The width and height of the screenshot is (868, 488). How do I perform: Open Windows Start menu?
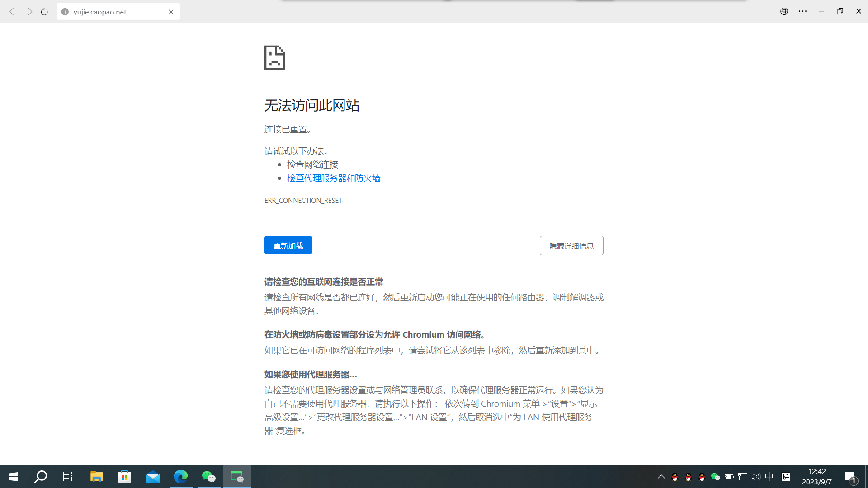14,476
